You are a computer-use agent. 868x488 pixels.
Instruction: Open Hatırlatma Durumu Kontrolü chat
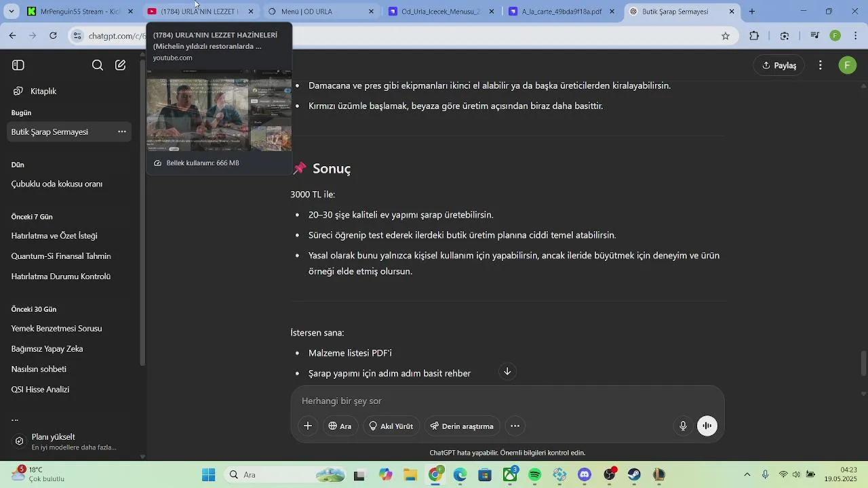click(x=61, y=277)
